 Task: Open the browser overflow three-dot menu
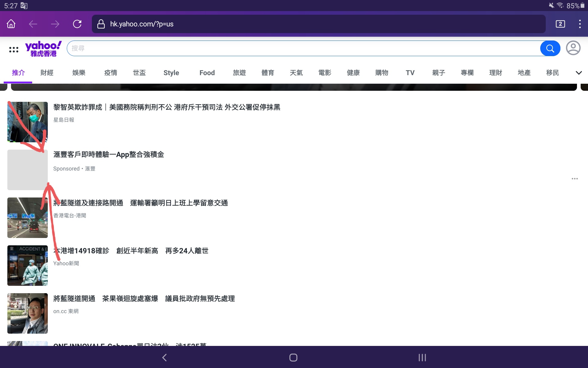580,24
